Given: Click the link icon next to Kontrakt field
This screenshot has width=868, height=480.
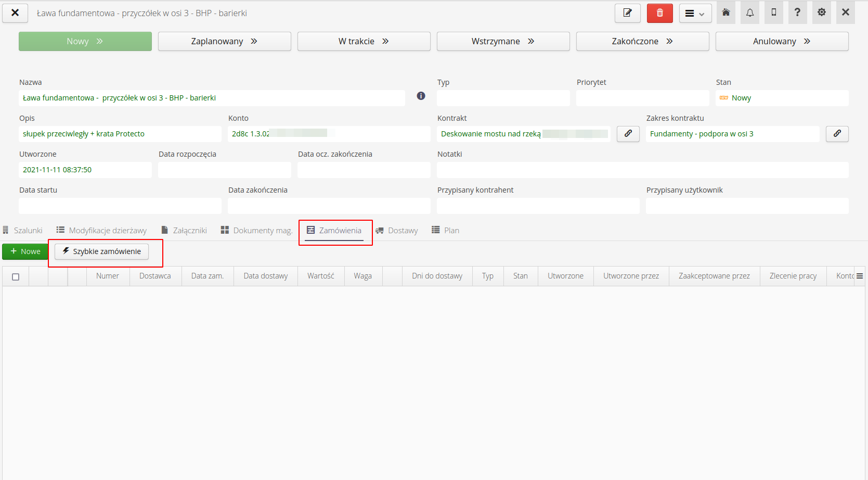Looking at the screenshot, I should [628, 134].
